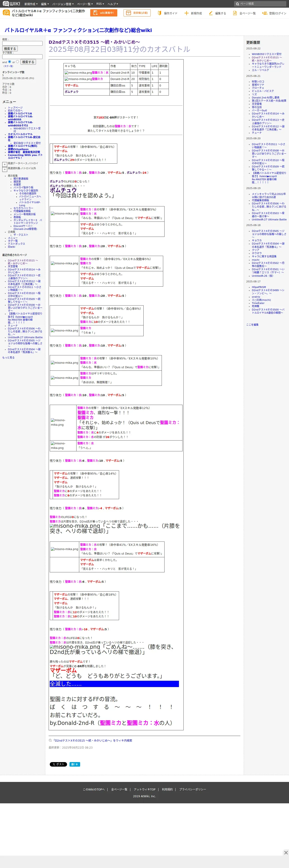Viewport: 289px width, 868px height.
Task: Open 直轄Virtualboss menu entry
Action: [18, 149]
